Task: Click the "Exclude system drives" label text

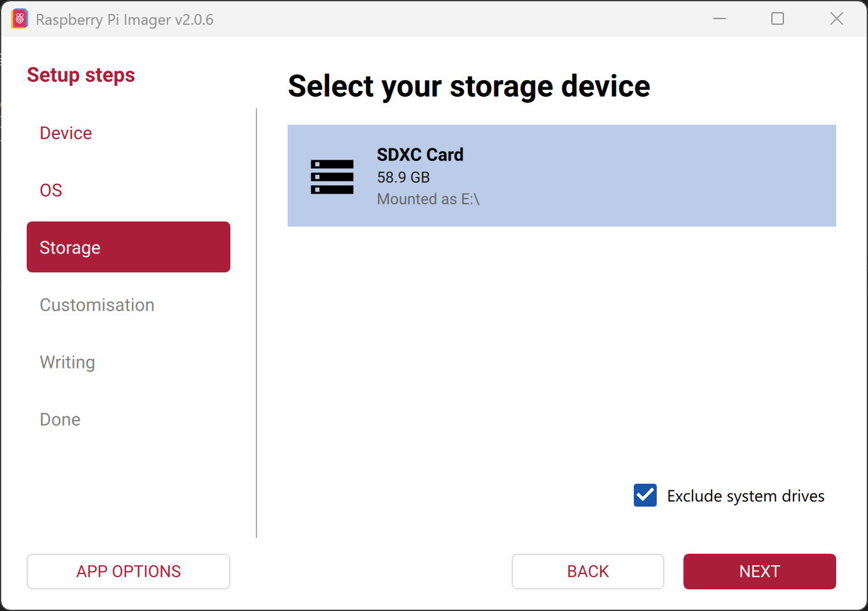Action: 745,496
